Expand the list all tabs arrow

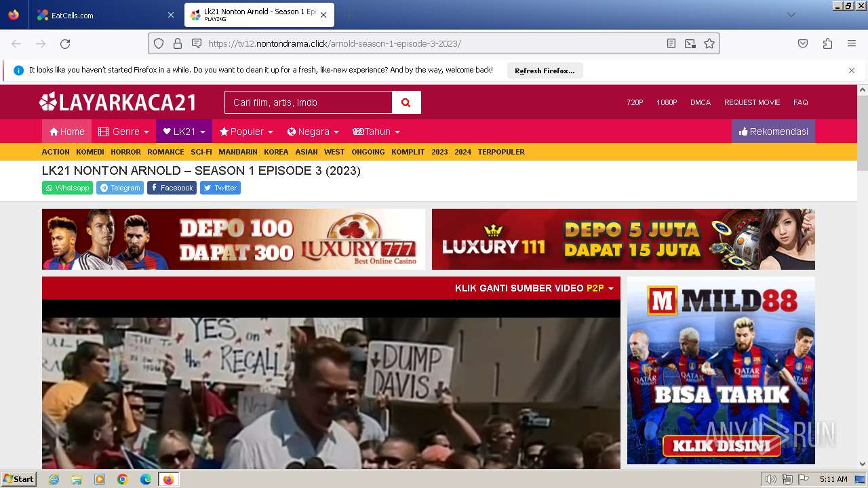pos(791,15)
